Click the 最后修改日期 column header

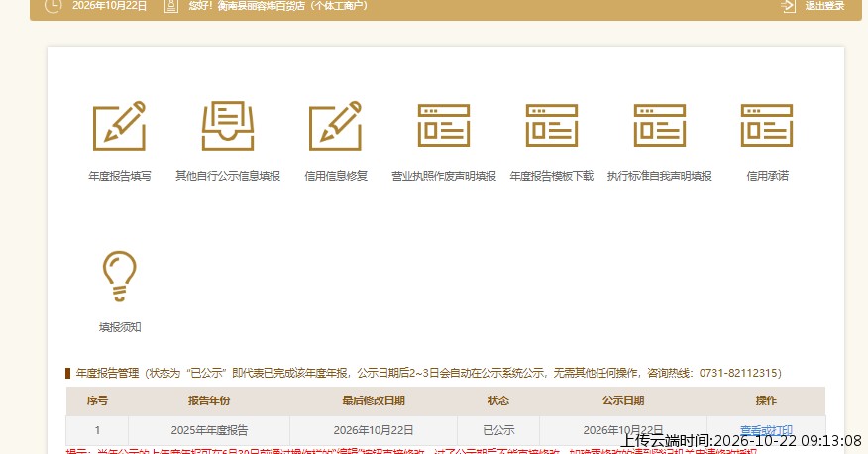tap(374, 400)
